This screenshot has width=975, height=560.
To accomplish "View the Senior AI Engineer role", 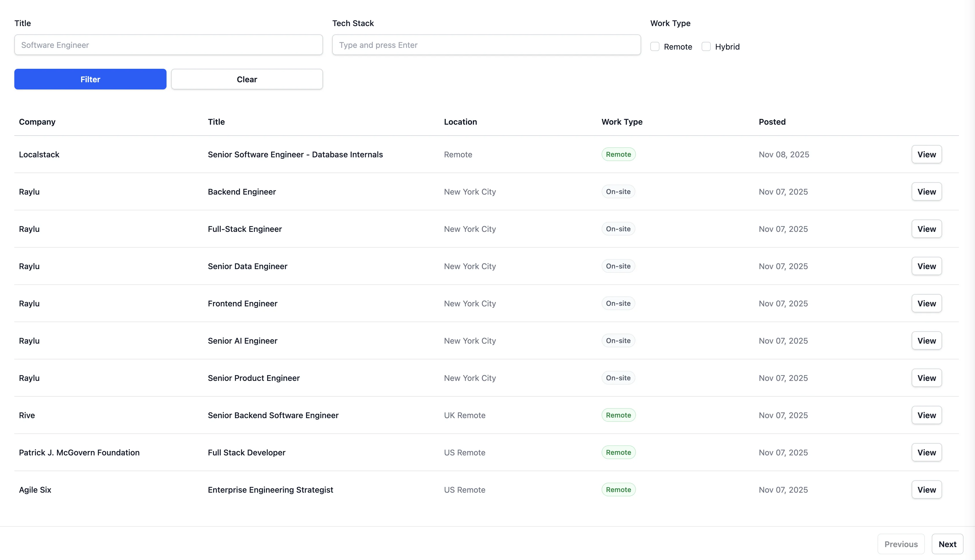I will (x=926, y=340).
